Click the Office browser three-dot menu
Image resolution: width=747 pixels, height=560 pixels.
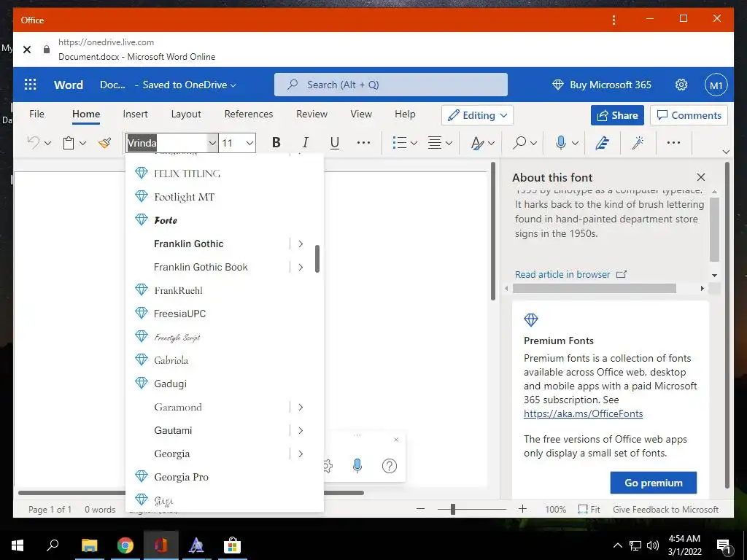click(614, 20)
